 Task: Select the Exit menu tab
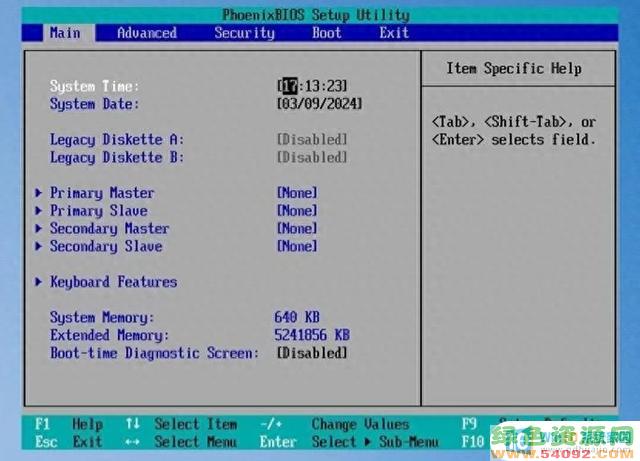tap(394, 33)
